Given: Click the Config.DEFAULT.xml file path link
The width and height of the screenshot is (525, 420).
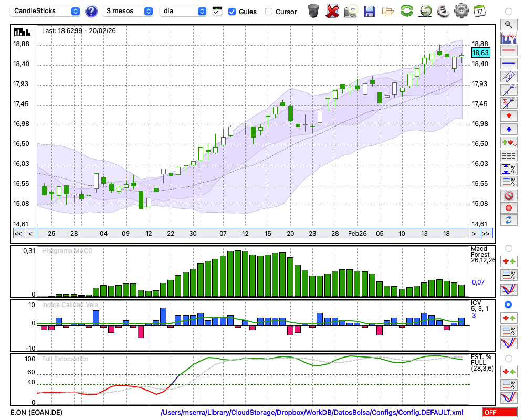Looking at the screenshot, I should click(312, 412).
